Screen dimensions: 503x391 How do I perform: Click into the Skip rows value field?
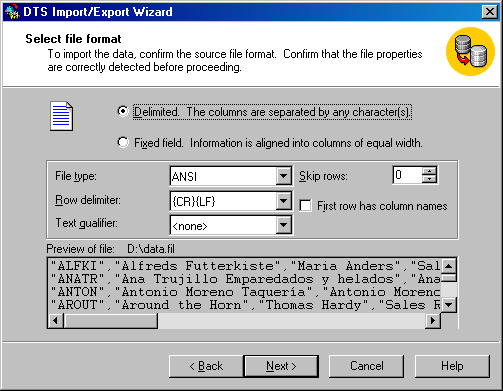pyautogui.click(x=407, y=175)
